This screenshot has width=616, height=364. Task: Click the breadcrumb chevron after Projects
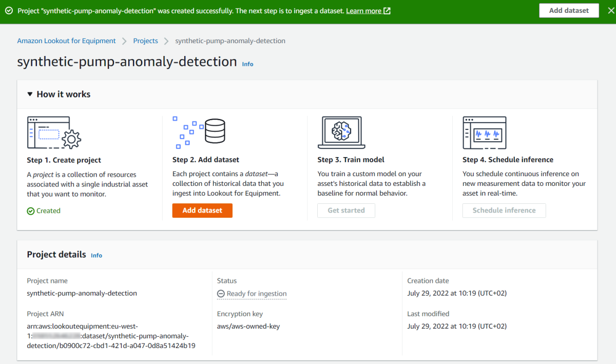click(x=167, y=41)
